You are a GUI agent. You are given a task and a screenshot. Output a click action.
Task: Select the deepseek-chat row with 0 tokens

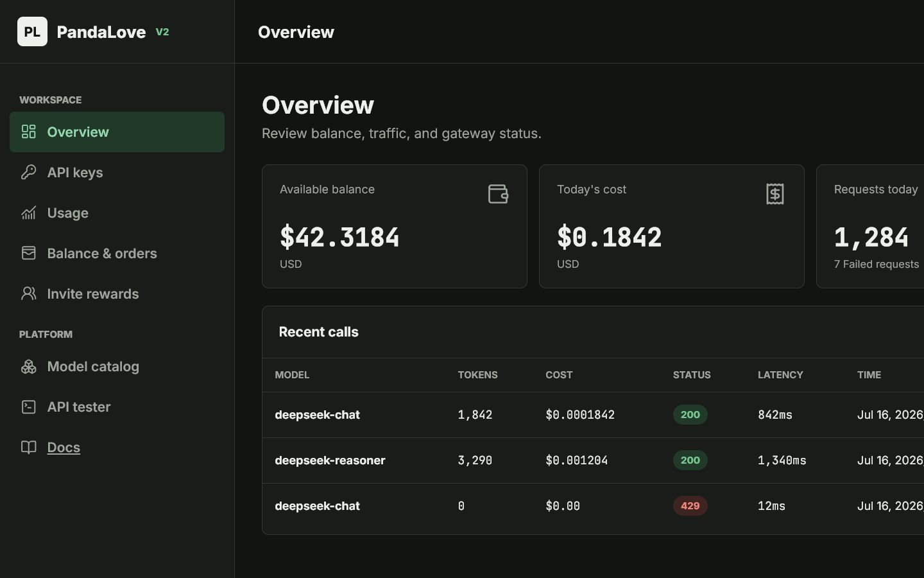pyautogui.click(x=593, y=506)
